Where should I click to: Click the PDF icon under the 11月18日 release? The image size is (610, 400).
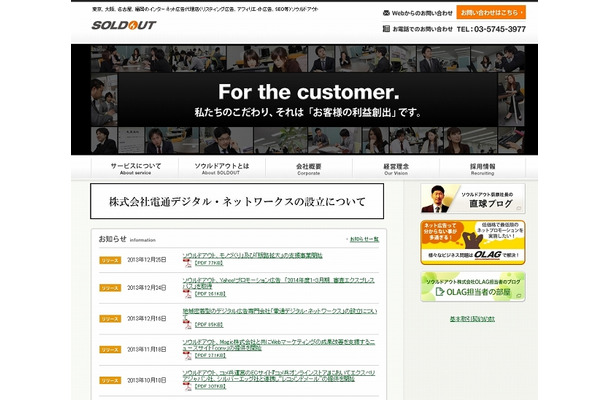pos(188,356)
